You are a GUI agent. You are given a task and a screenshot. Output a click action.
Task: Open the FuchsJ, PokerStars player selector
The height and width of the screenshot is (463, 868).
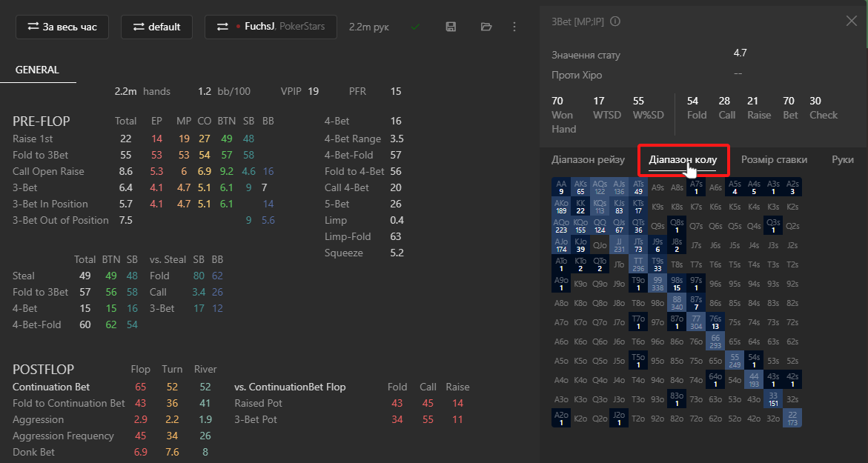click(x=271, y=27)
